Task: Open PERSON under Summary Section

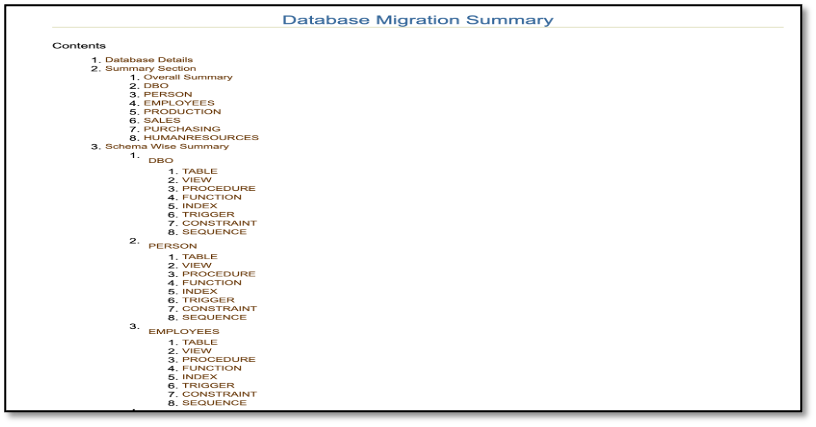Action: click(168, 95)
